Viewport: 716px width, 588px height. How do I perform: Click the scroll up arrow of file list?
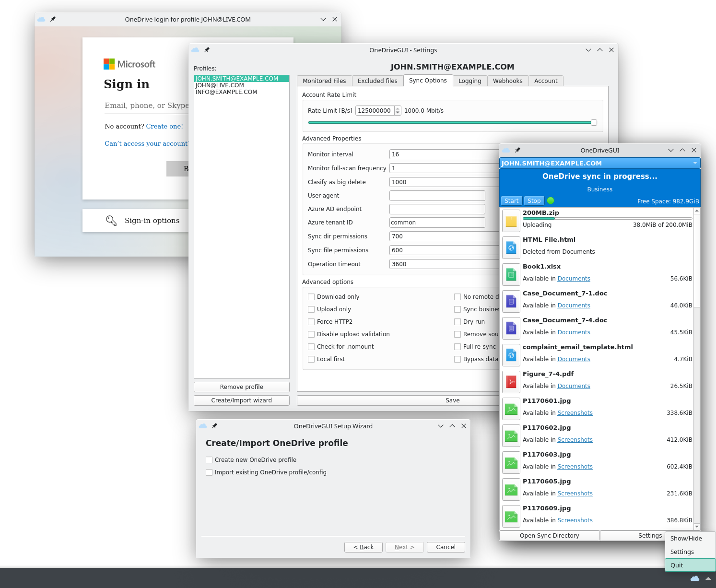tap(697, 211)
